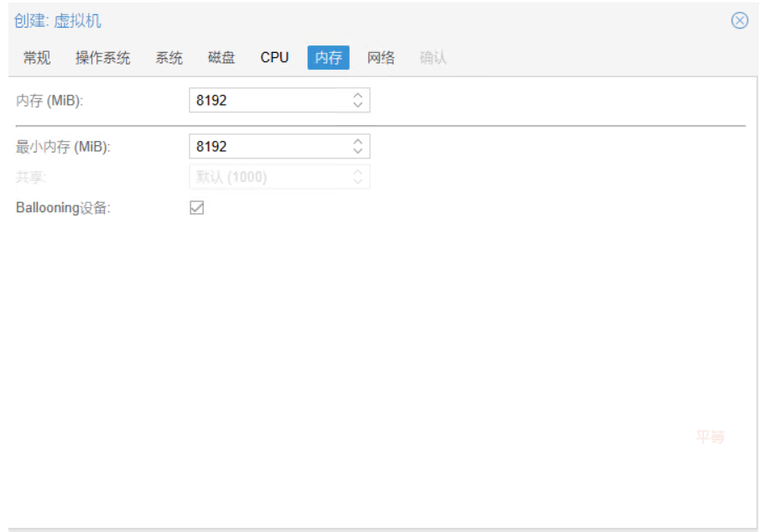
Task: Switch to the 常规 tab
Action: coord(37,58)
